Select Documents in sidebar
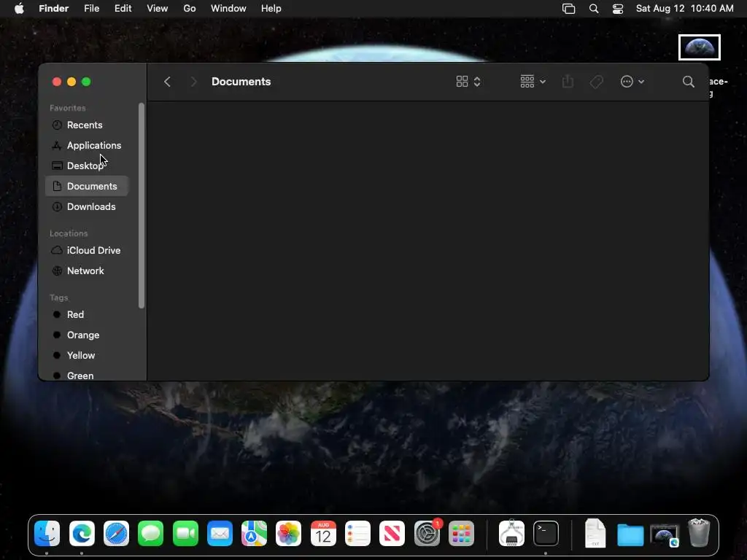The image size is (747, 560). tap(87, 186)
